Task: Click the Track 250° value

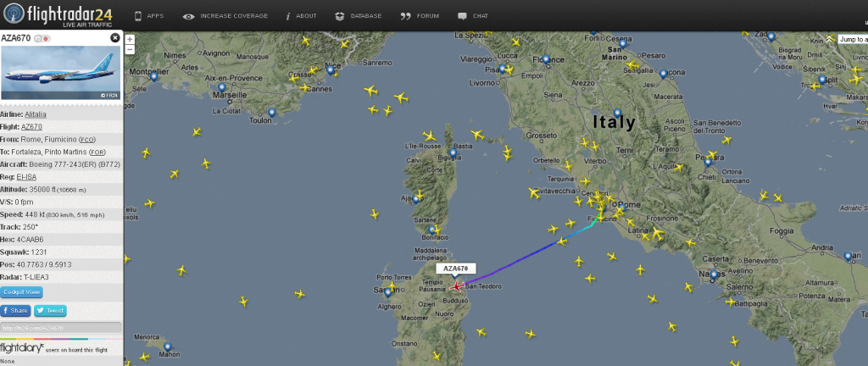Action: 31,227
